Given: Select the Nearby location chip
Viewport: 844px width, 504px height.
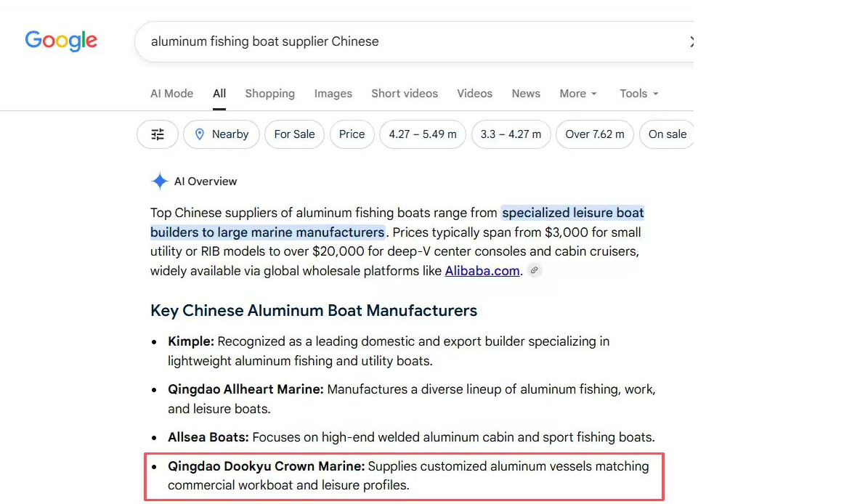Looking at the screenshot, I should point(222,134).
